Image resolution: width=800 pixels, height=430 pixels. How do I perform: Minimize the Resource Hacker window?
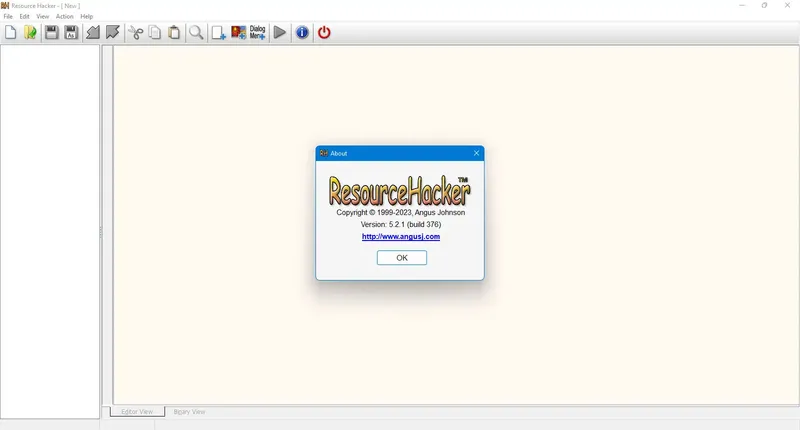click(x=742, y=6)
